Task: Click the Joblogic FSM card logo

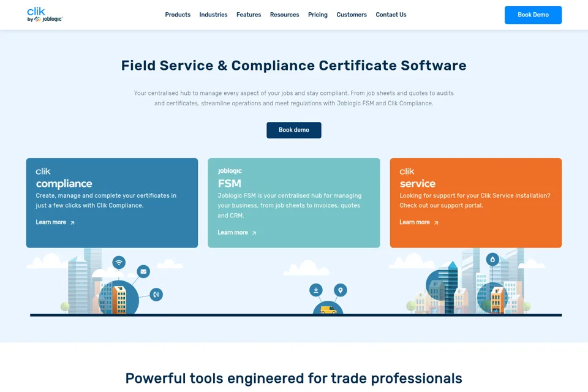Action: [x=230, y=178]
